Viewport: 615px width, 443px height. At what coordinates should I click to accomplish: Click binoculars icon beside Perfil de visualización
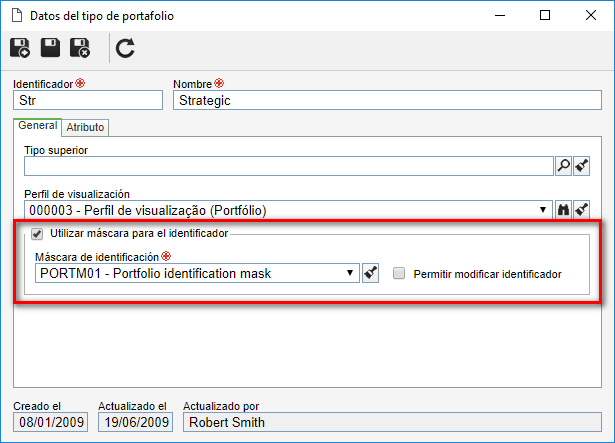coord(564,210)
